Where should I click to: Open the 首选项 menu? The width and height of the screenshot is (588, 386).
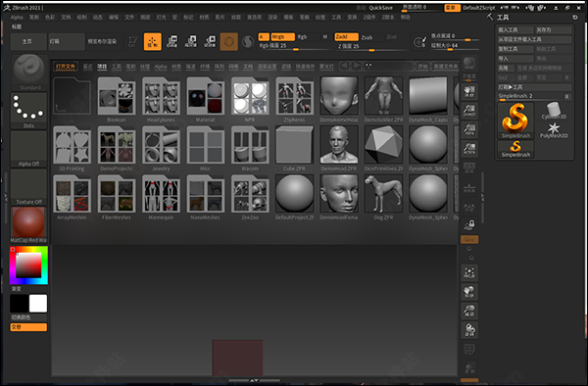254,18
